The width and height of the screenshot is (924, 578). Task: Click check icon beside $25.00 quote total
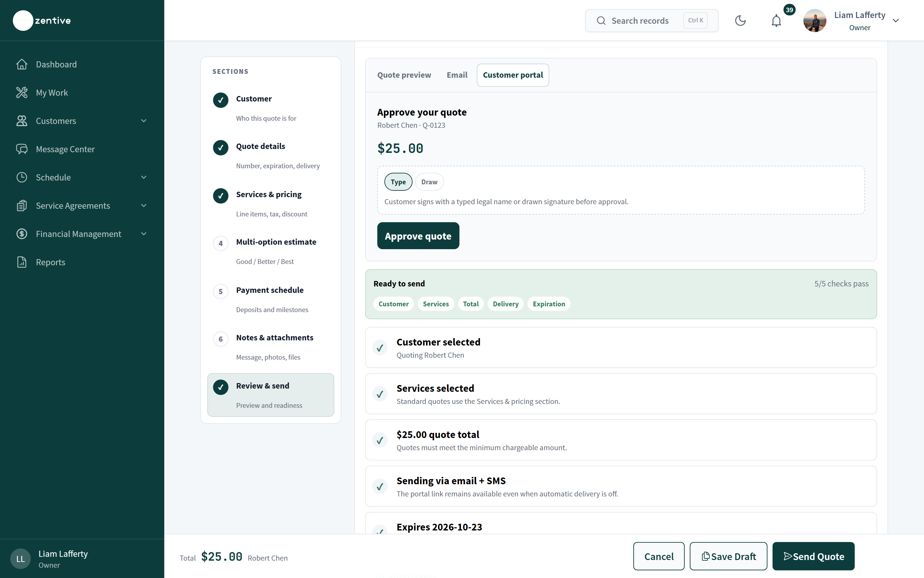coord(380,440)
